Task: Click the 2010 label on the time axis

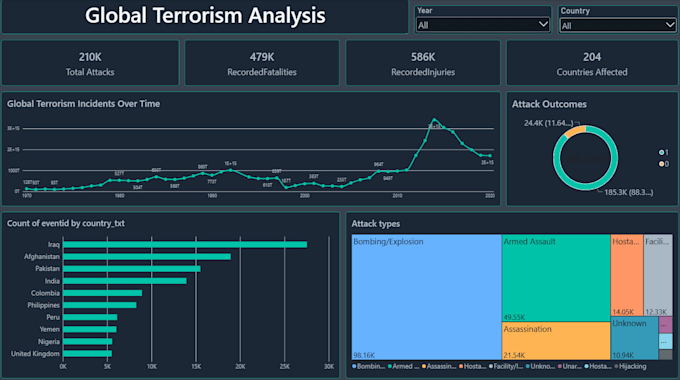Action: [x=398, y=196]
